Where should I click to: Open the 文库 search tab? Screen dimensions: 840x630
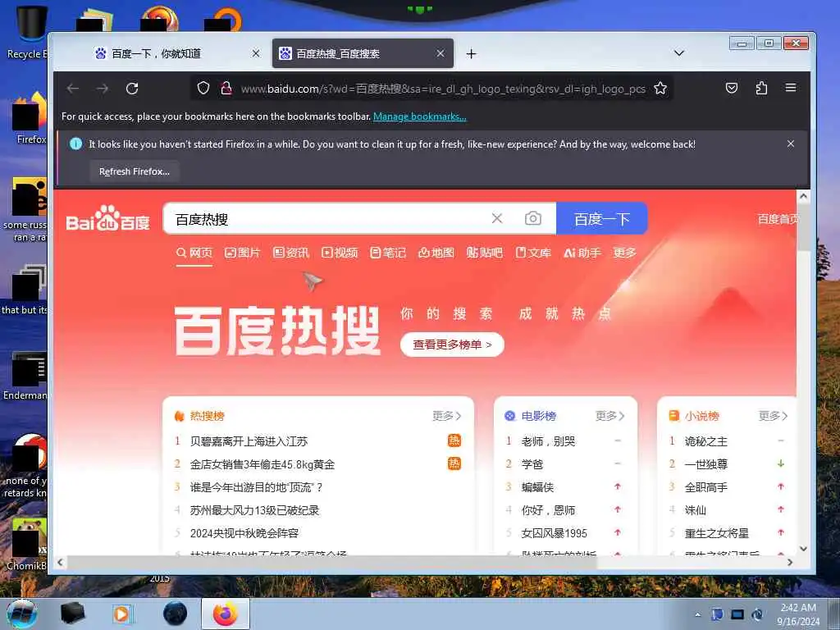[x=533, y=253]
